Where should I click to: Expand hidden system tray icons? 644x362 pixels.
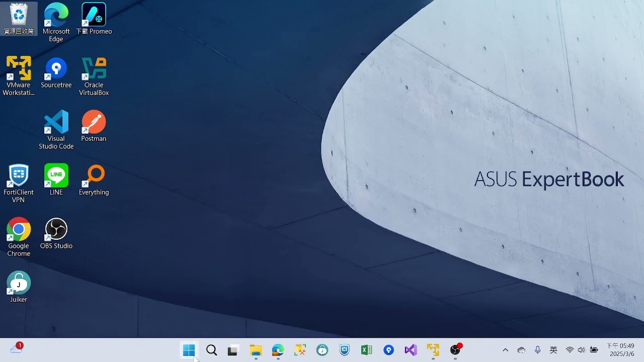click(x=506, y=350)
